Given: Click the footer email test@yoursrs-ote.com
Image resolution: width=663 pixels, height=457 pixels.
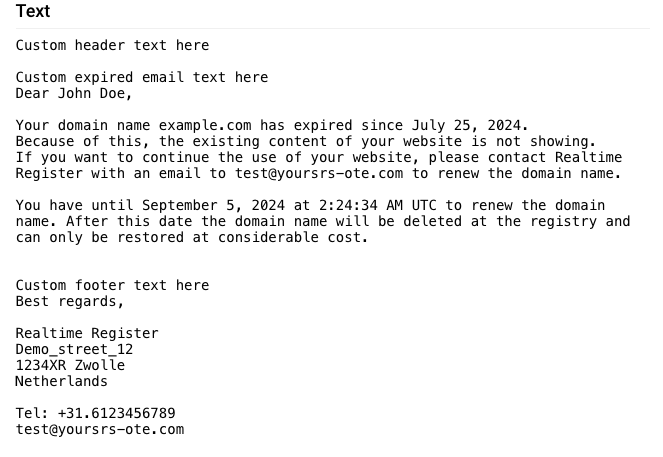Looking at the screenshot, I should [x=100, y=430].
